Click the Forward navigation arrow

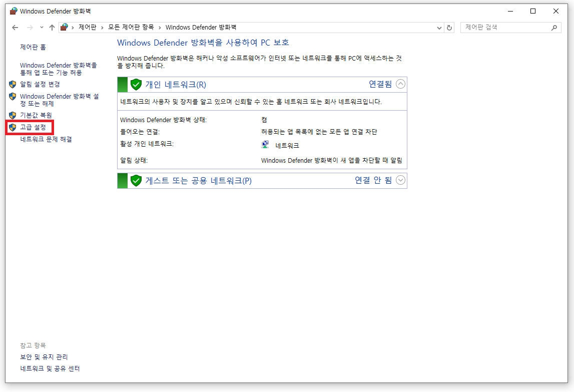[x=30, y=28]
